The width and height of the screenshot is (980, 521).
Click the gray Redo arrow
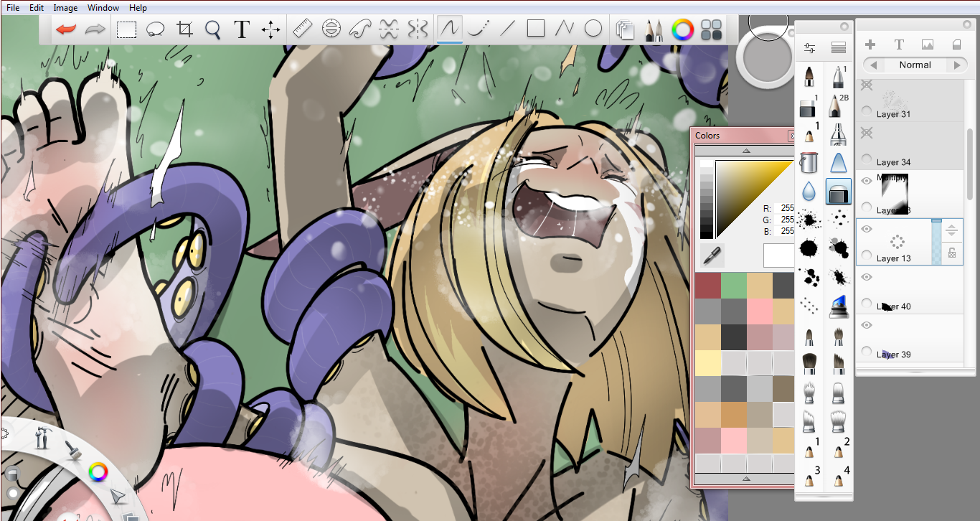(95, 29)
